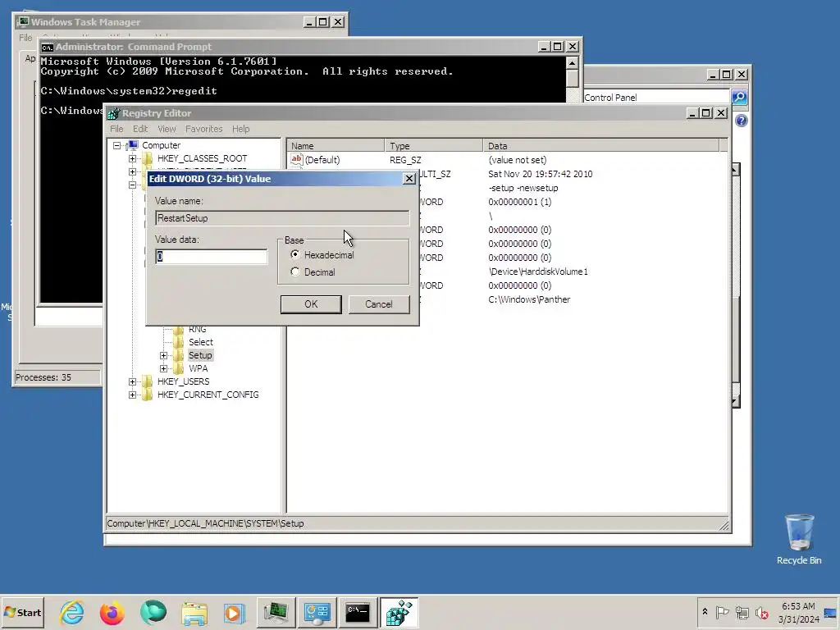Expand the WPA registry key
This screenshot has height=630, width=840.
pos(163,368)
